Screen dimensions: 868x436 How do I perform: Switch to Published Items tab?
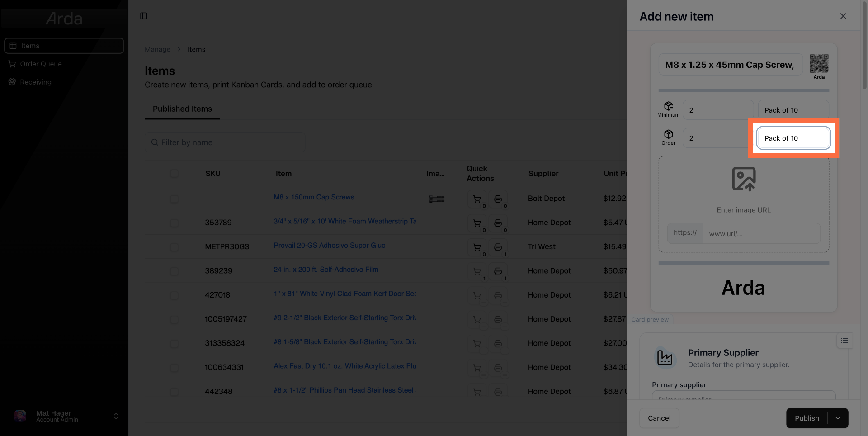pyautogui.click(x=182, y=109)
